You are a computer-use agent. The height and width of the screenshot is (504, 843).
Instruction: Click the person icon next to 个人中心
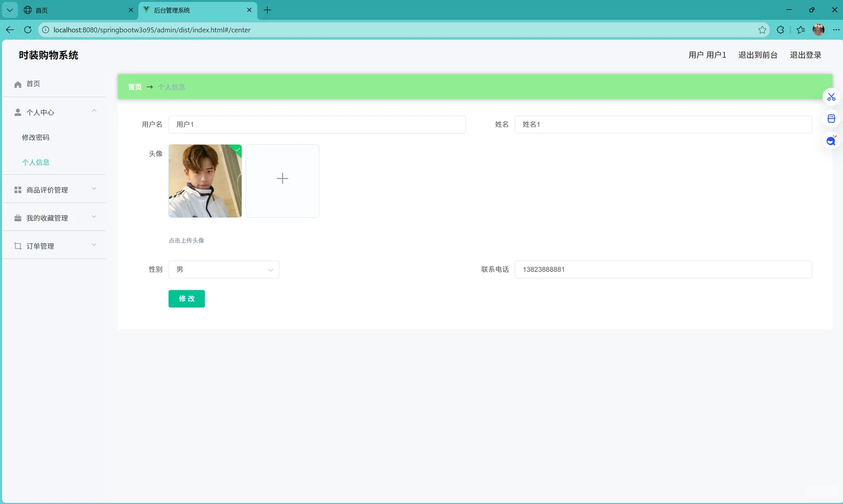(x=18, y=112)
